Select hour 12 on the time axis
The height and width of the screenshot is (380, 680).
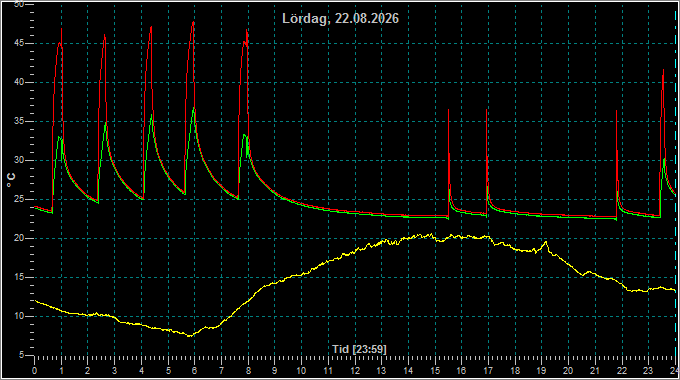[x=355, y=371]
